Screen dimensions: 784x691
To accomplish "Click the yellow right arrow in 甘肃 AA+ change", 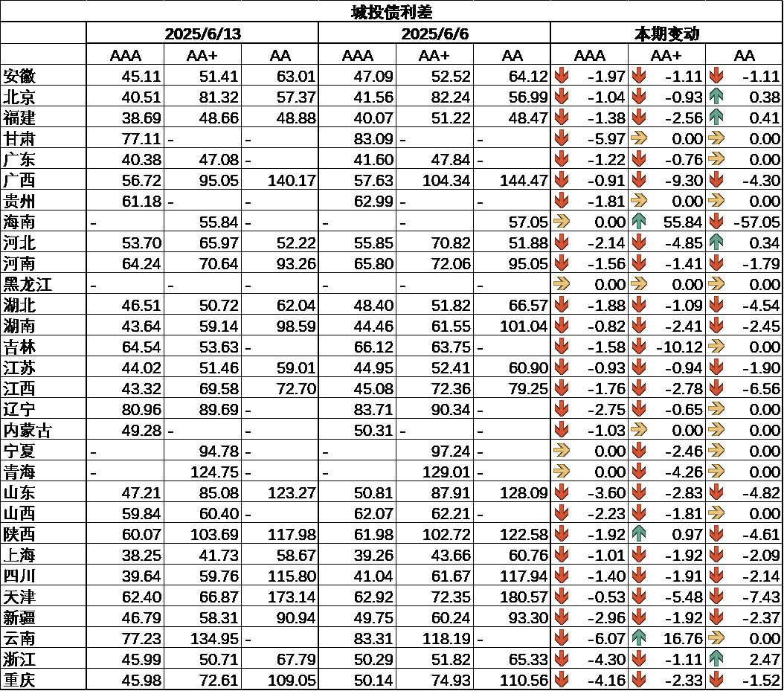I will click(639, 138).
